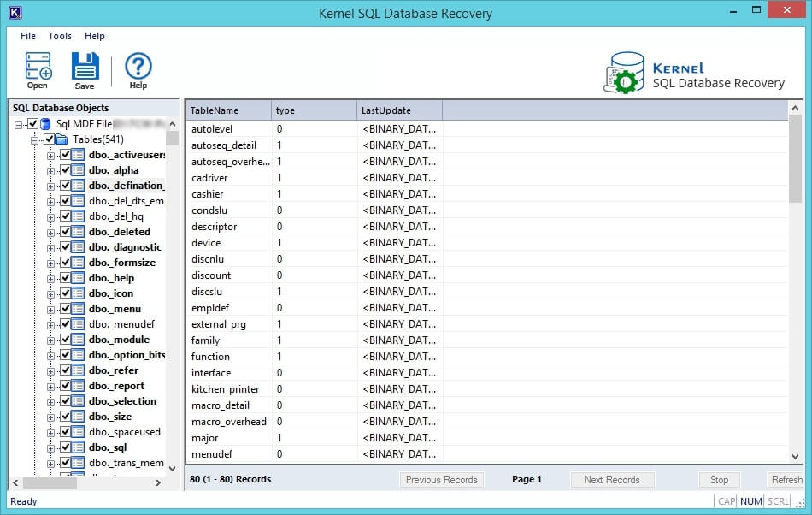The height and width of the screenshot is (515, 812).
Task: Collapse the Tables(541) tree node
Action: pos(35,139)
